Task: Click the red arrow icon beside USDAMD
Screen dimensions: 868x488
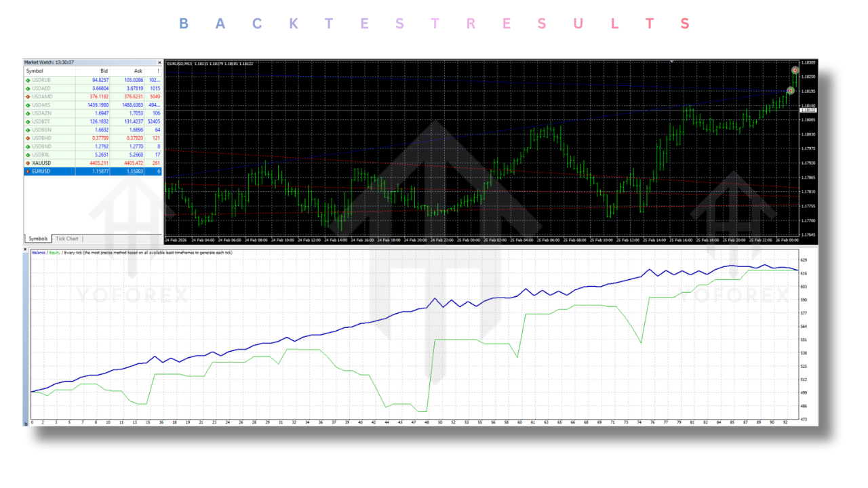Action: [x=27, y=96]
